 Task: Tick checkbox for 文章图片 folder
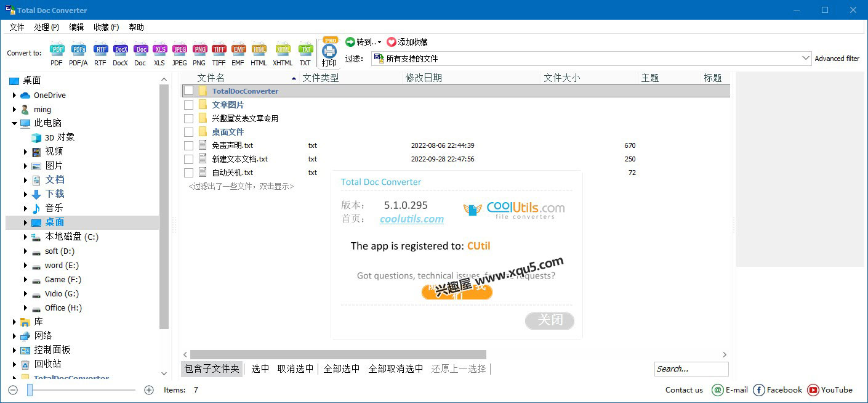click(x=188, y=105)
